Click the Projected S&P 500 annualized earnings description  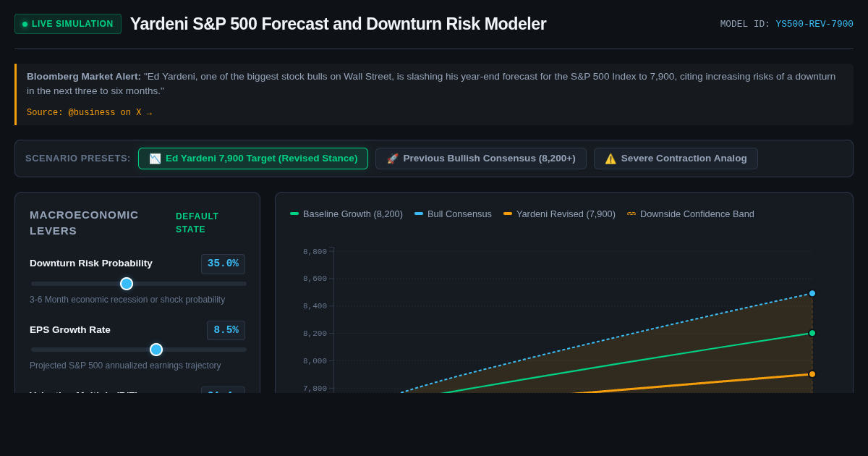coord(125,366)
